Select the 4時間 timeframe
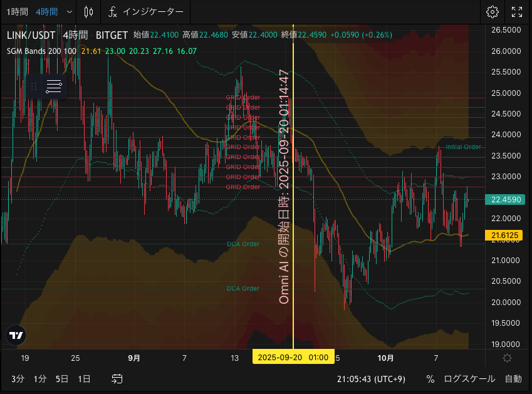Screen dimensions: 532x394 (x=47, y=12)
